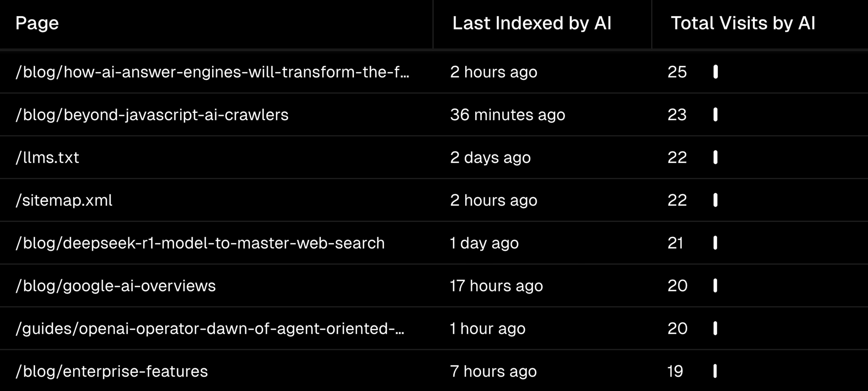Open the how-ai-answer-engines blog page link
The height and width of the screenshot is (391, 868).
click(x=212, y=72)
